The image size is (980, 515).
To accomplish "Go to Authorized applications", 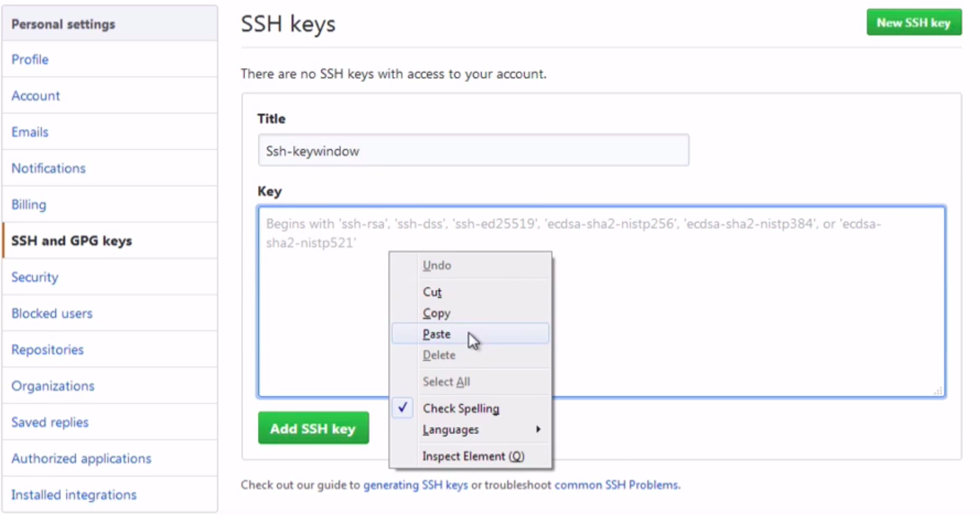I will pyautogui.click(x=81, y=458).
